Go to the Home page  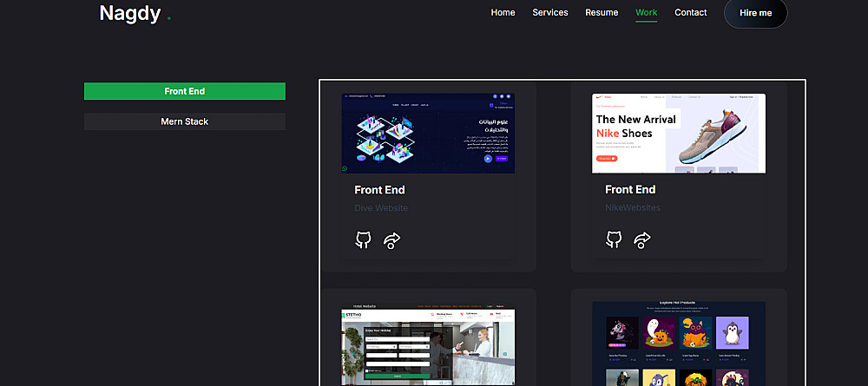coord(503,12)
